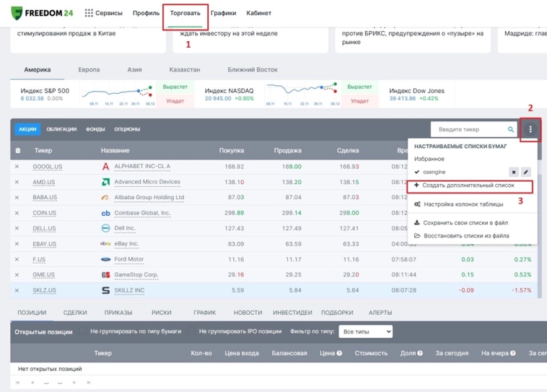Select the ОПЦИОНЫ instrument tab

tap(127, 129)
